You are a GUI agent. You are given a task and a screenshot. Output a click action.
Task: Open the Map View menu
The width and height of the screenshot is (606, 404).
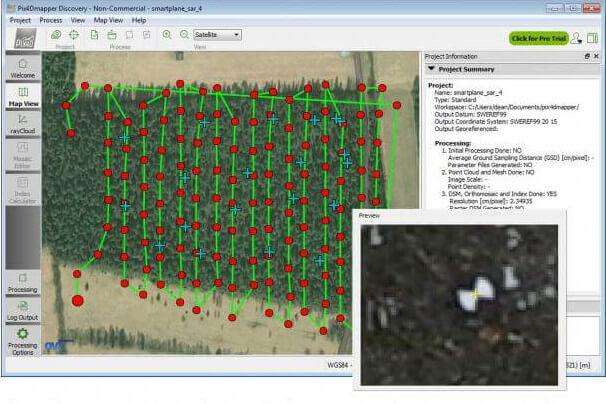[x=108, y=20]
